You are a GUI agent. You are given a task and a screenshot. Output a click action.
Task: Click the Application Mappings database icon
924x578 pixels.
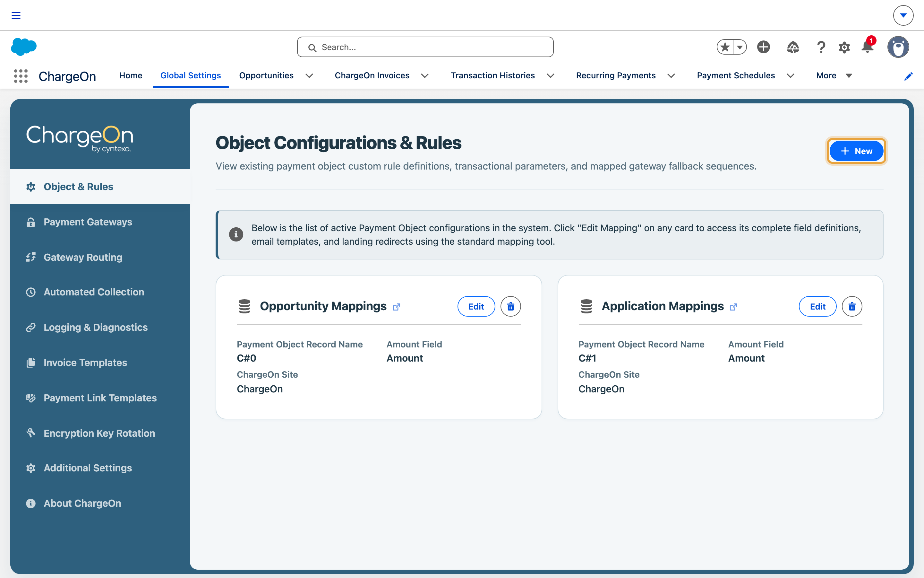(x=586, y=306)
